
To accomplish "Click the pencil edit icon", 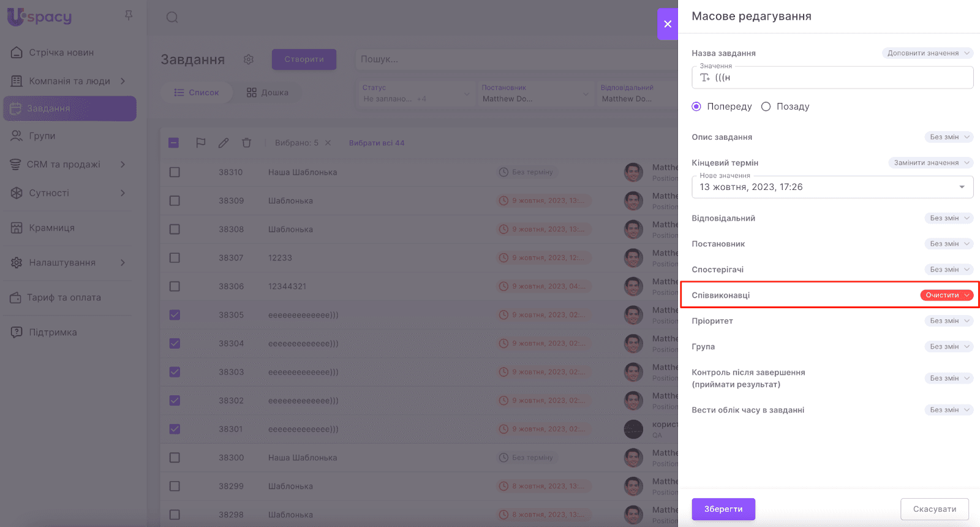I will [x=224, y=143].
